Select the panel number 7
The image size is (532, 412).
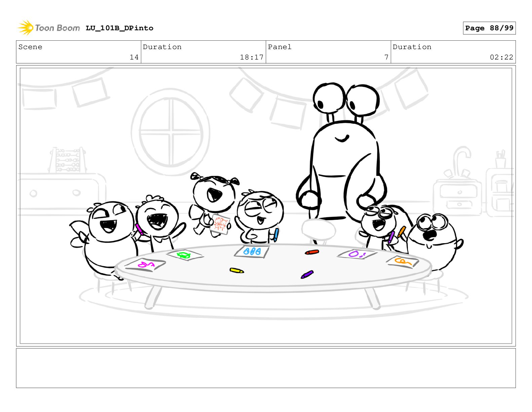coord(386,57)
